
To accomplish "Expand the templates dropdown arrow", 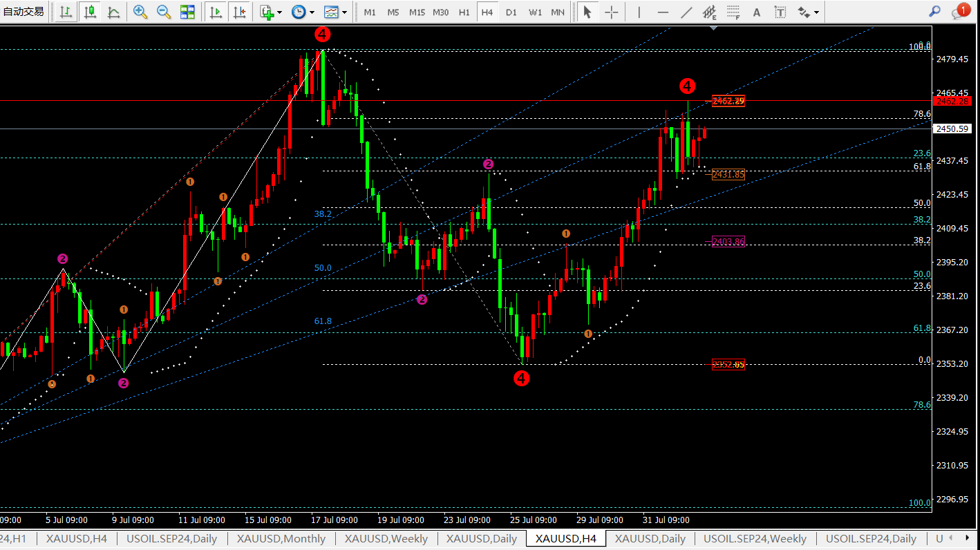I will [x=344, y=12].
